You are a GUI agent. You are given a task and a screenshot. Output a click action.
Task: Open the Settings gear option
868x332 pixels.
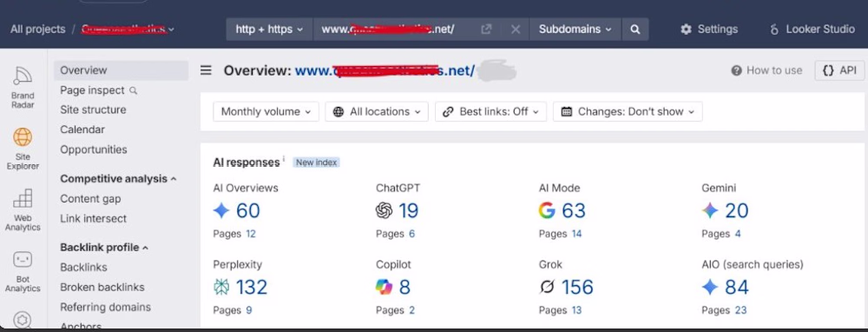[708, 30]
